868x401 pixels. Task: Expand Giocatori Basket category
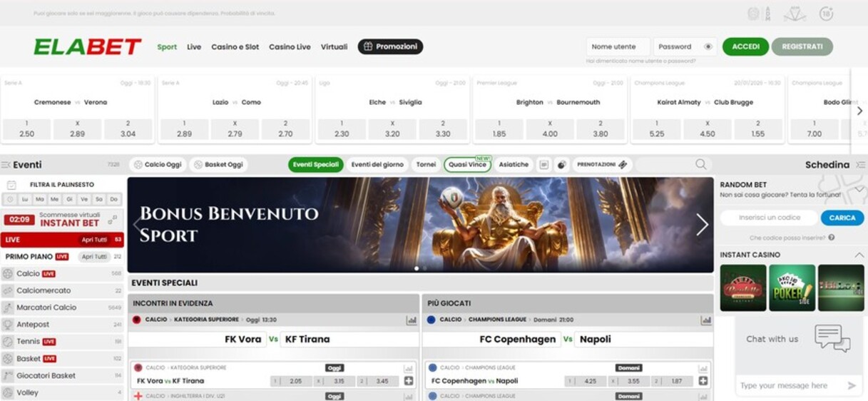point(62,375)
